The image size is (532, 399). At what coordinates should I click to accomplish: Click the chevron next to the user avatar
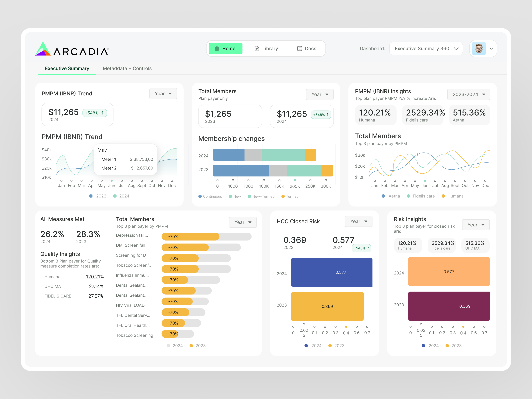[x=491, y=49]
